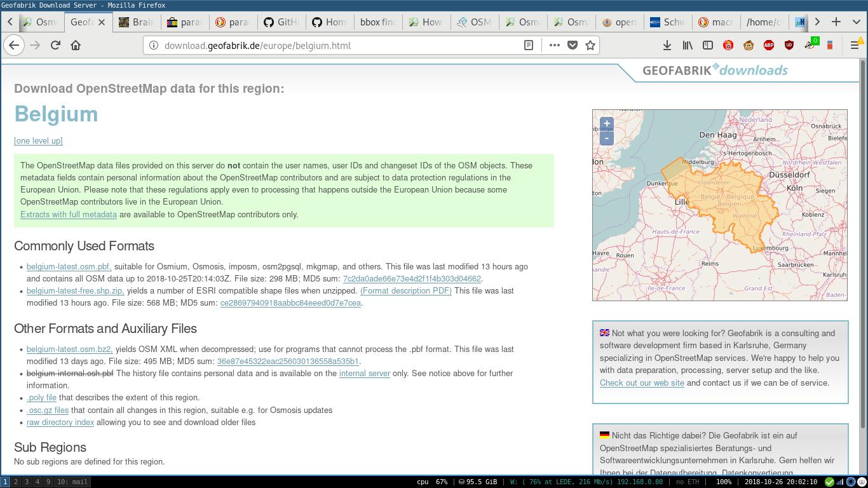The image size is (868, 488).
Task: Open the uBlock Origin extension
Action: click(789, 45)
